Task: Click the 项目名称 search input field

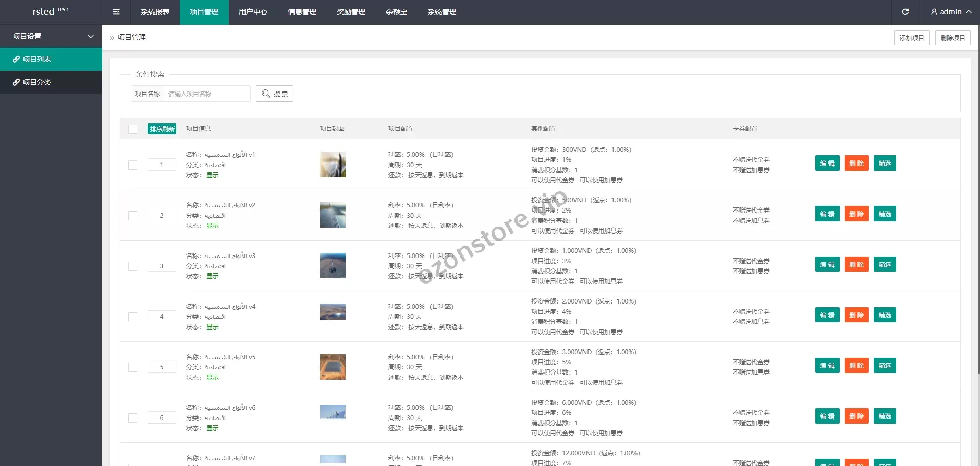Action: click(207, 94)
